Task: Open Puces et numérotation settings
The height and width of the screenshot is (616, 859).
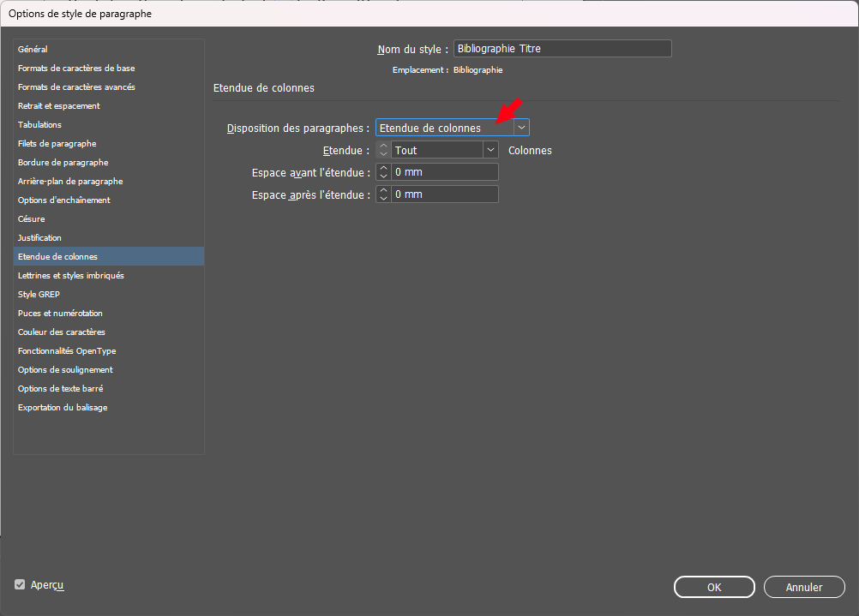Action: click(60, 314)
